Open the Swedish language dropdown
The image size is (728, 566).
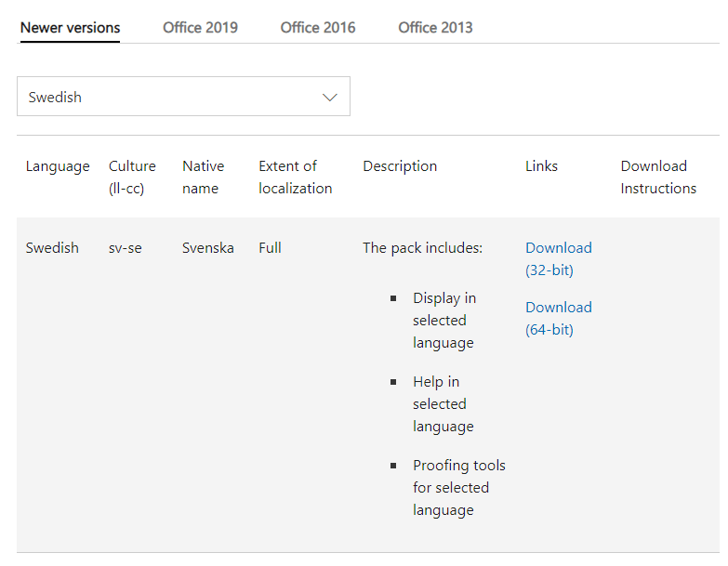coord(183,97)
